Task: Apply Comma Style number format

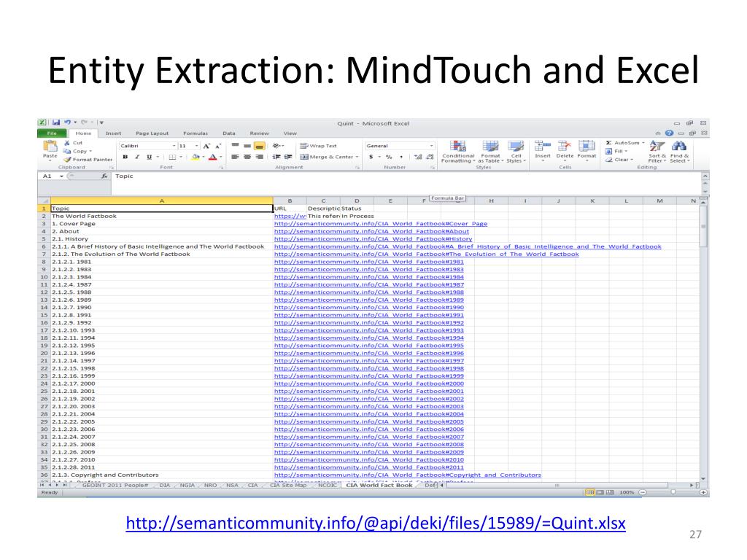Action: point(401,157)
